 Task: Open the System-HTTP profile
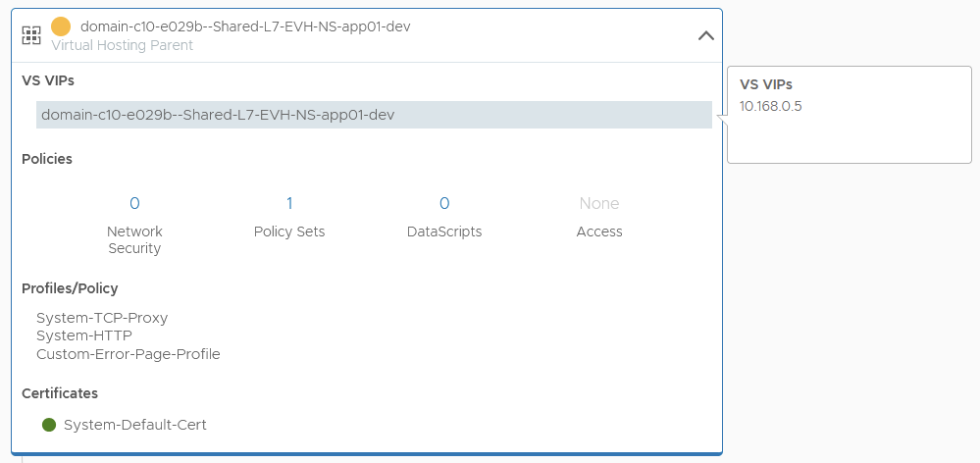[x=84, y=335]
